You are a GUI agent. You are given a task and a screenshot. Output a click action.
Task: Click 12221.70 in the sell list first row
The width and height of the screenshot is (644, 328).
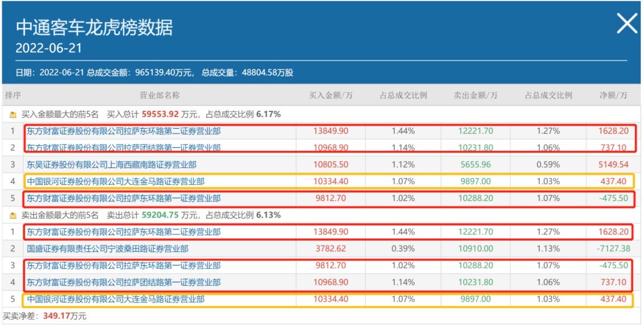476,232
